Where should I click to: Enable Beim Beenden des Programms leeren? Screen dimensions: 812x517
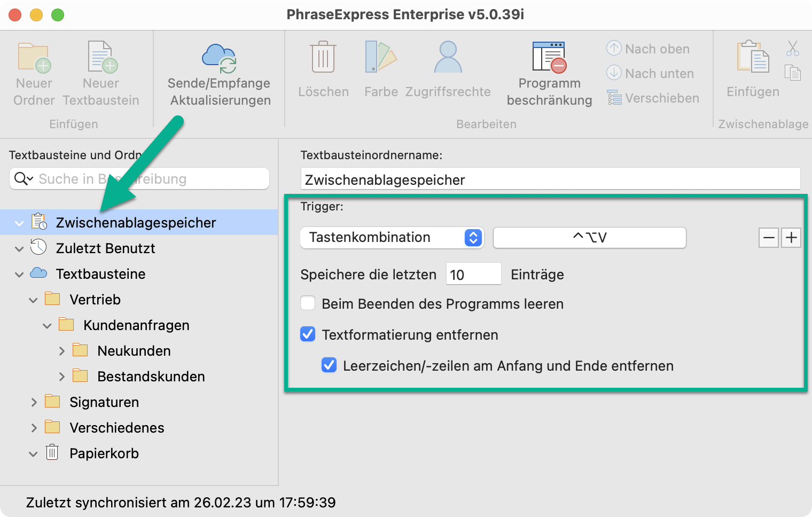coord(308,303)
